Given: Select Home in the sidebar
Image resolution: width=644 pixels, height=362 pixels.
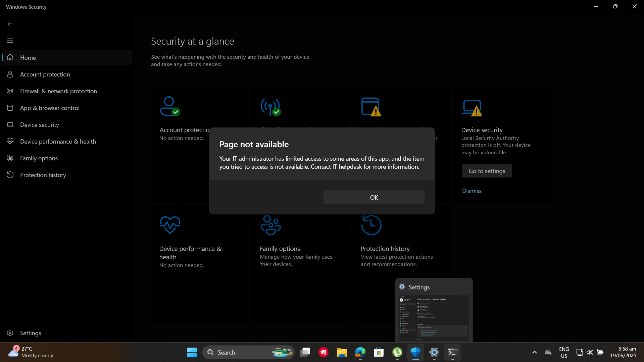Looking at the screenshot, I should pos(67,57).
